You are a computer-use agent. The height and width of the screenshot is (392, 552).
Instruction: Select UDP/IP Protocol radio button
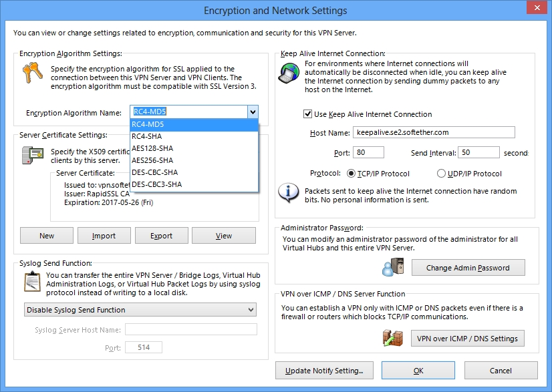tap(441, 174)
